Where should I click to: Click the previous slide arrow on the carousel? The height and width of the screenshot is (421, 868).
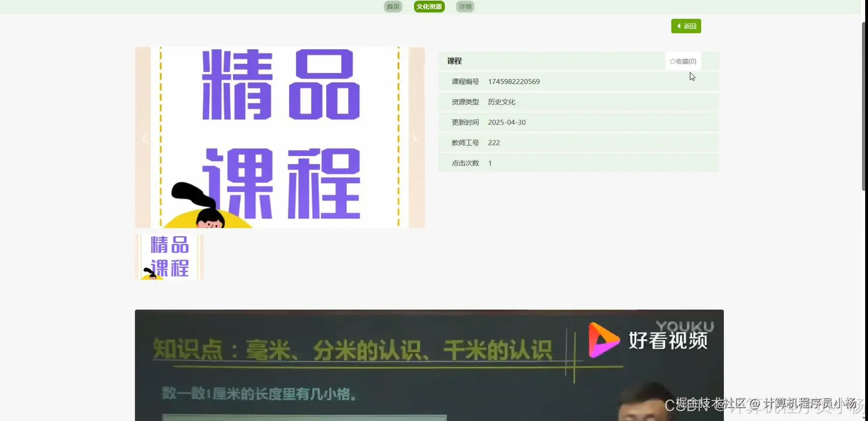pos(145,138)
